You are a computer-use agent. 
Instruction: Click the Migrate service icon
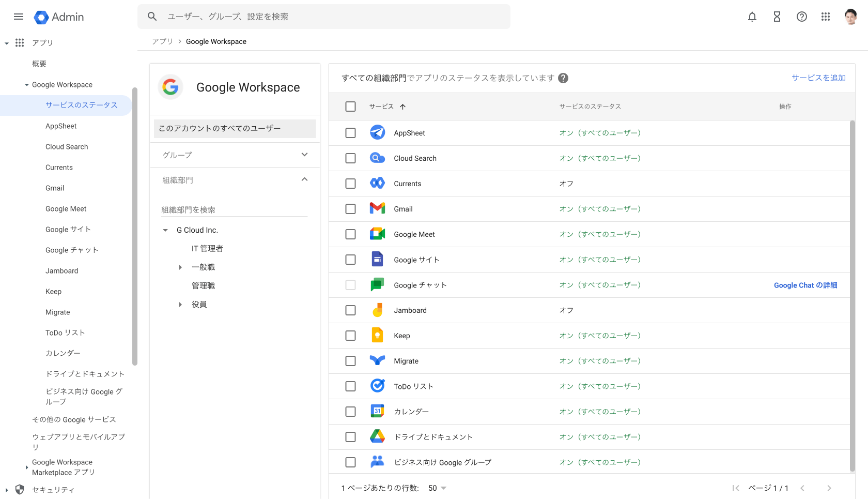(378, 361)
